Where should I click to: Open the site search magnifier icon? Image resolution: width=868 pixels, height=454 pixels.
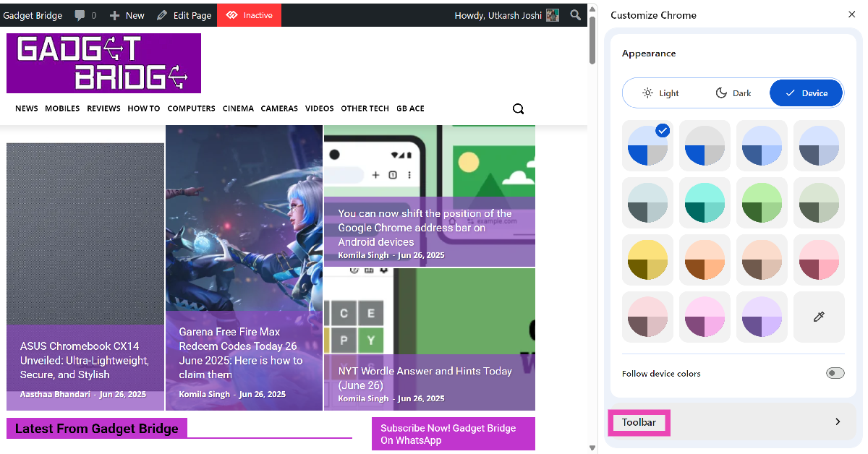click(x=518, y=109)
